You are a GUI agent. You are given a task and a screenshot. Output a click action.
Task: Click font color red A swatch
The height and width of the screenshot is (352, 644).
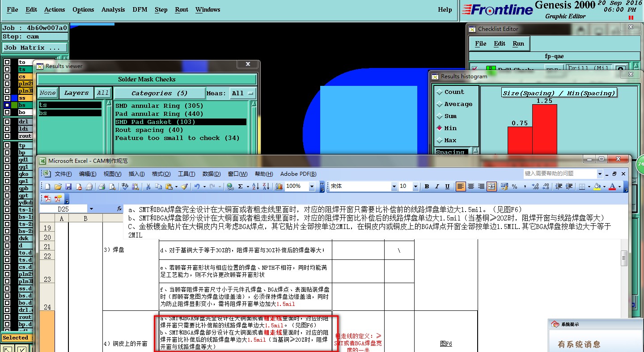(612, 187)
